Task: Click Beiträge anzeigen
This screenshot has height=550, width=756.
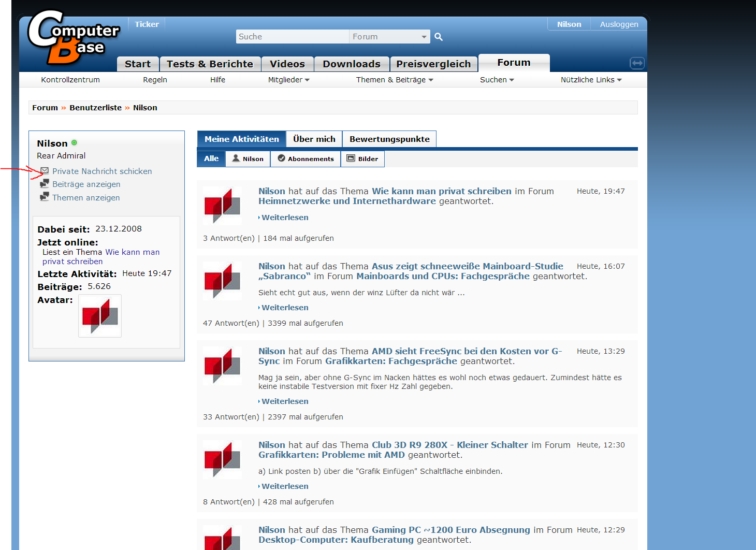Action: tap(86, 184)
